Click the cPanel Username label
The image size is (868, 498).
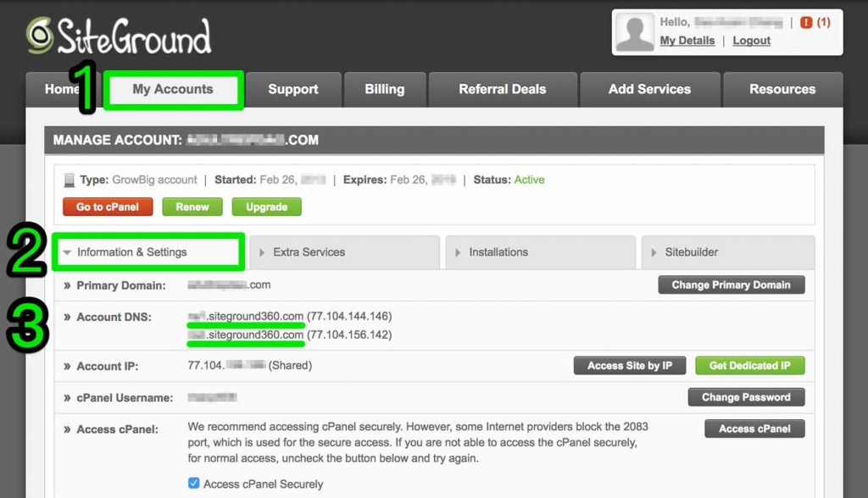coord(125,398)
